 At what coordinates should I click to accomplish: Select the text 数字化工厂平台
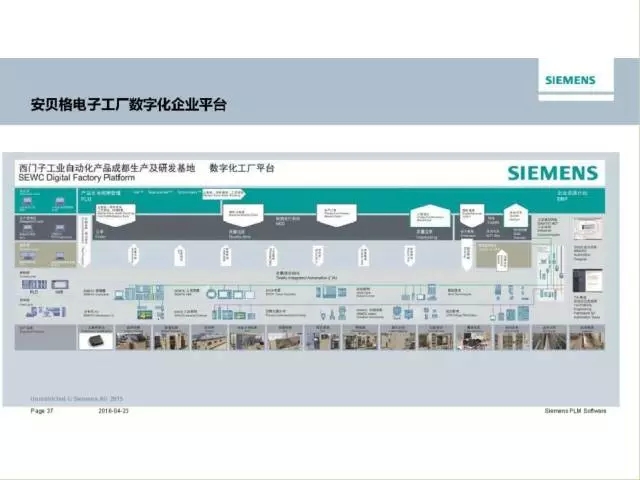(x=242, y=168)
